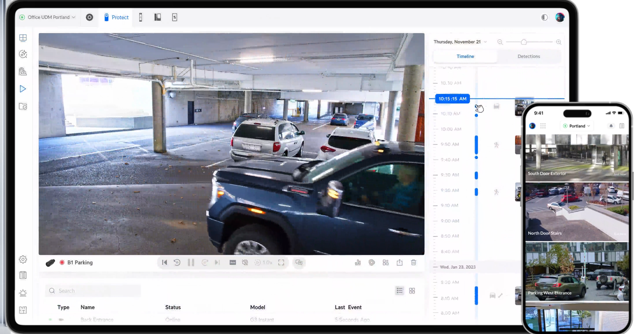Open the dashboard grid icon in sidebar

click(23, 38)
